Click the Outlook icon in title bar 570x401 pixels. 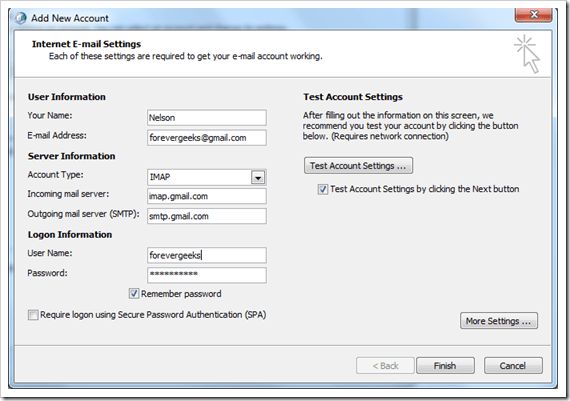pyautogui.click(x=20, y=18)
